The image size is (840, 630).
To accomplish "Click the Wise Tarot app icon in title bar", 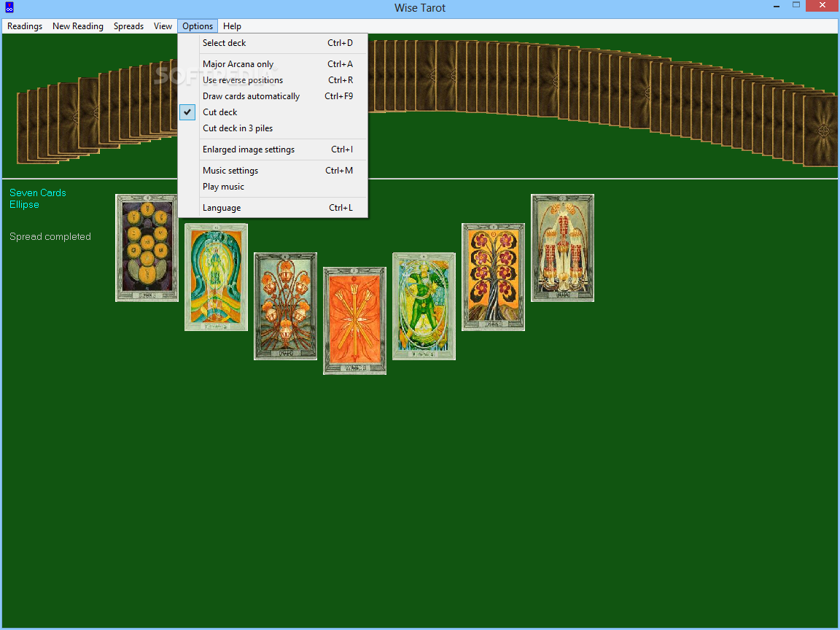I will tap(9, 7).
